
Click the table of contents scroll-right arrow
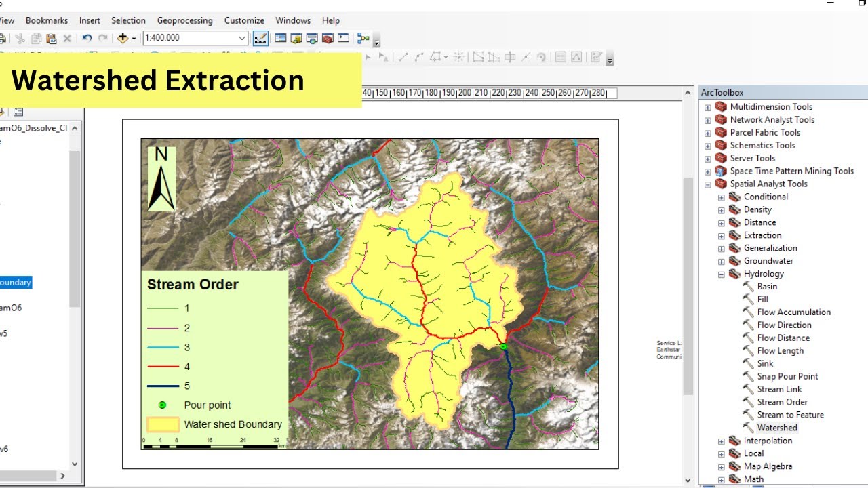point(63,476)
